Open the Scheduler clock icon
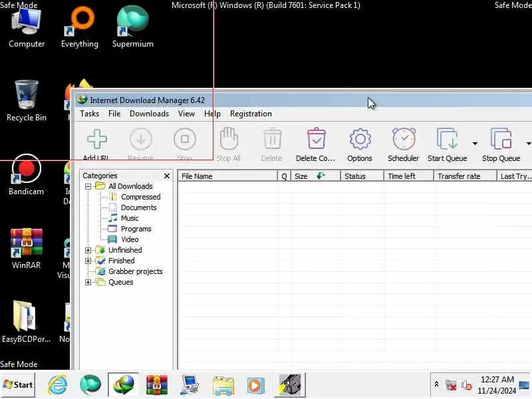 404,139
